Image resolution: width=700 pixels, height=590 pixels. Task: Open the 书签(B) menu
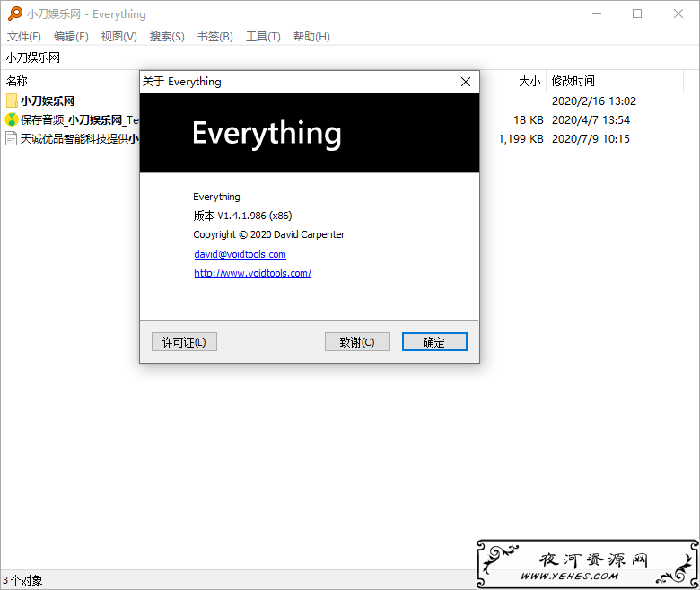point(215,37)
